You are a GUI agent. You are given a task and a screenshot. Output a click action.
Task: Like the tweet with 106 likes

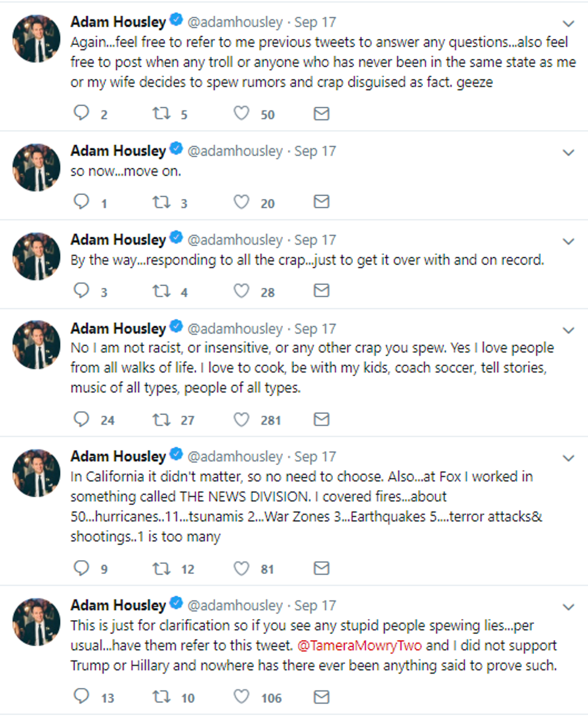click(241, 696)
